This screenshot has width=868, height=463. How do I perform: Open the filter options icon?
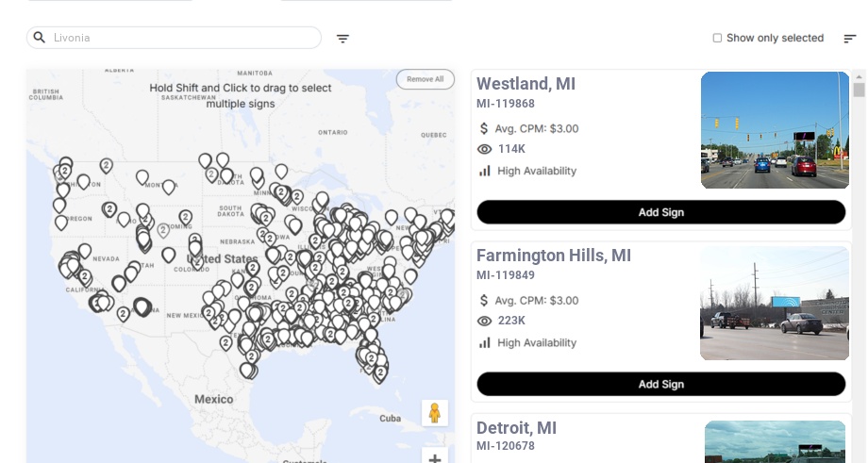point(342,39)
